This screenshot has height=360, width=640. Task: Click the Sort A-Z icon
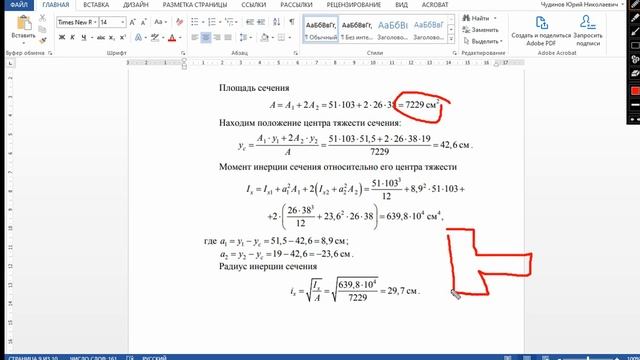point(276,22)
